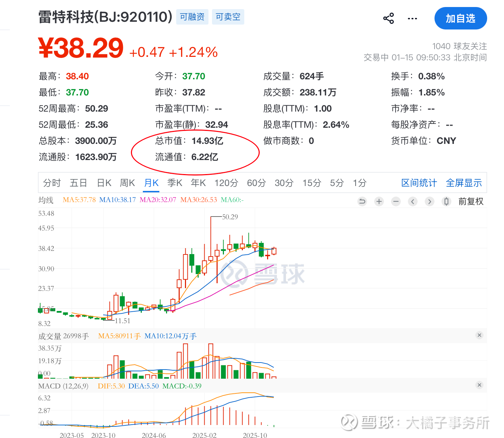Screen dimensions: 504x438
Task: Toggle the chart crosshair/fullscreen icon
Action: point(446,201)
